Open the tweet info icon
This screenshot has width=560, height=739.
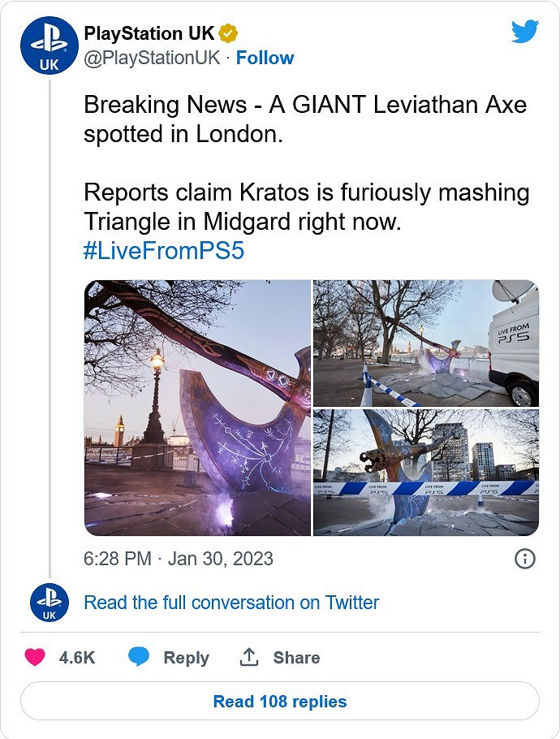click(525, 559)
